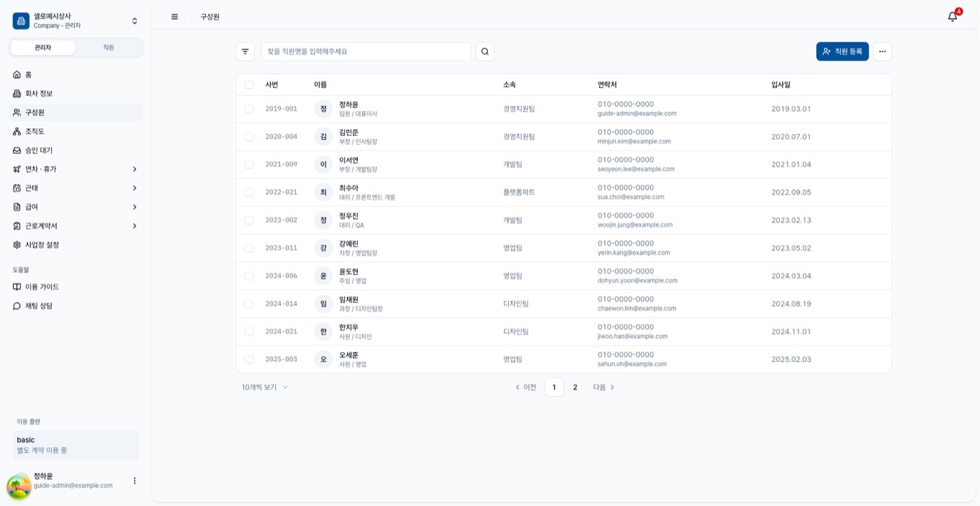This screenshot has height=506, width=980.
Task: Expand the 연차 · 휴가 menu
Action: pyautogui.click(x=76, y=169)
